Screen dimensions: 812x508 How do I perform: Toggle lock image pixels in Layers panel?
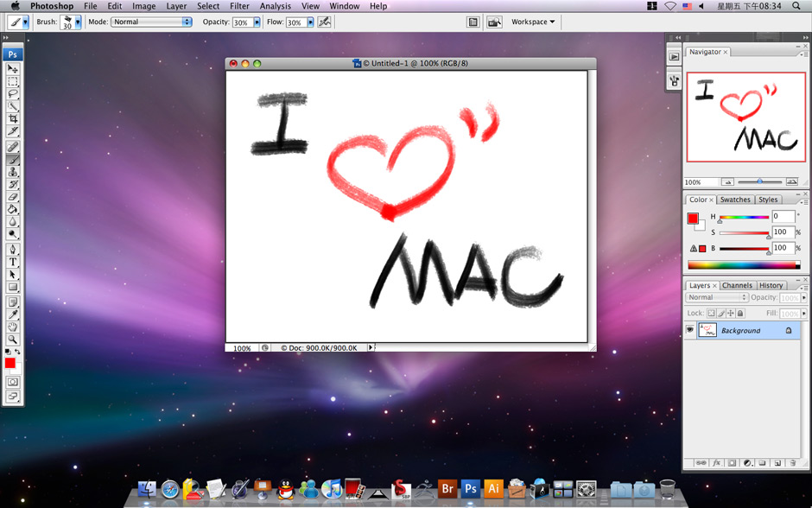[x=720, y=314]
